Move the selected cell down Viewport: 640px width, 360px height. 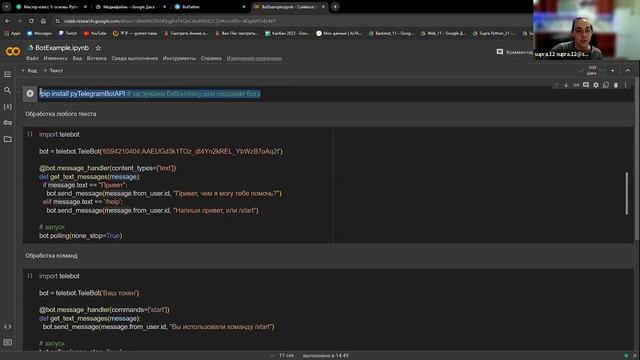click(x=566, y=85)
